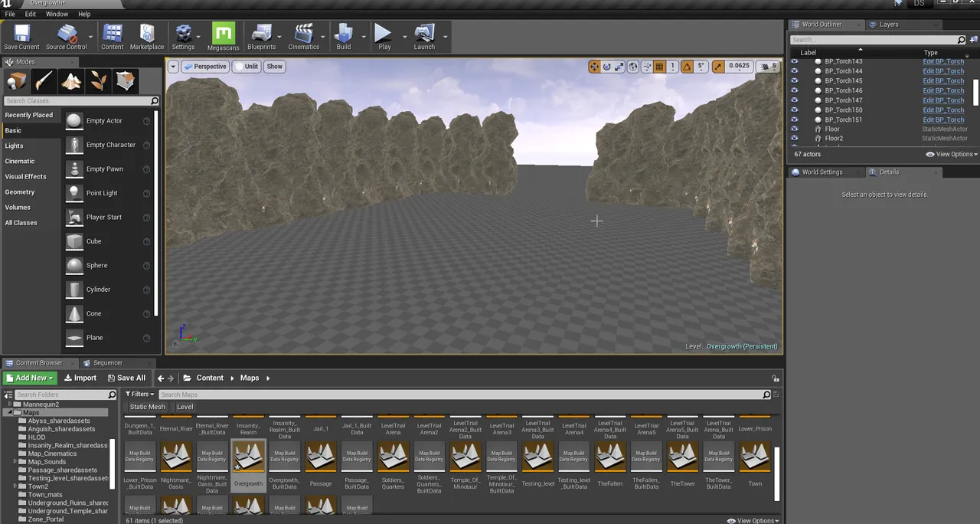The image size is (980, 524).
Task: Click the Point Light icon
Action: tap(74, 193)
